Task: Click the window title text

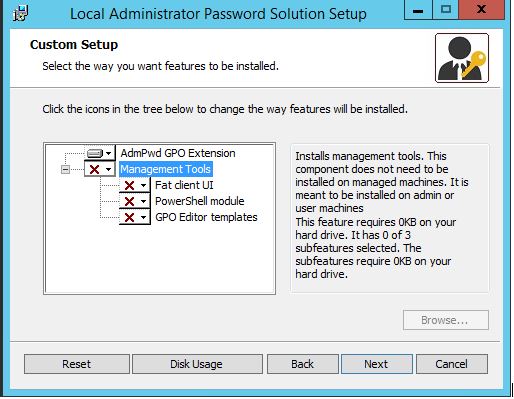Action: tap(218, 14)
